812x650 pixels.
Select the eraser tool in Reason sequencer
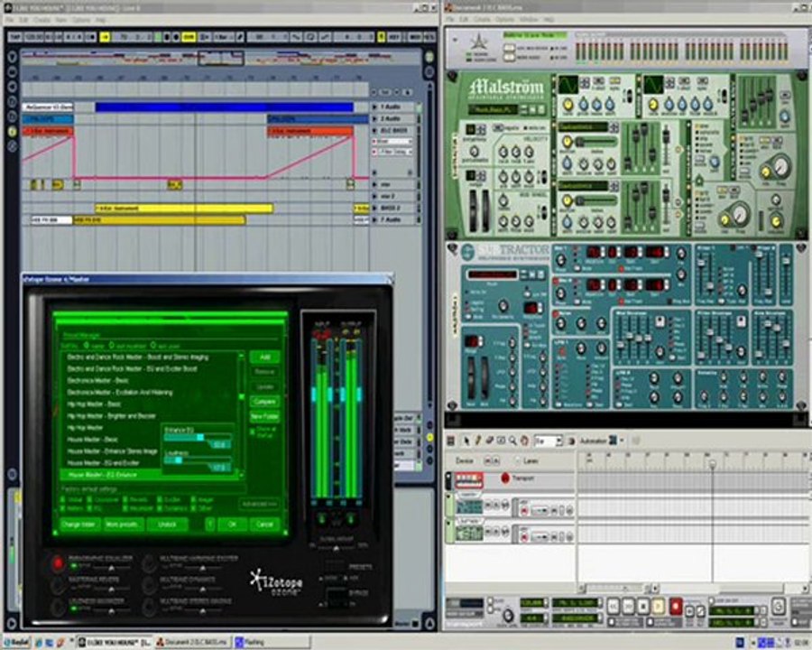[x=489, y=441]
